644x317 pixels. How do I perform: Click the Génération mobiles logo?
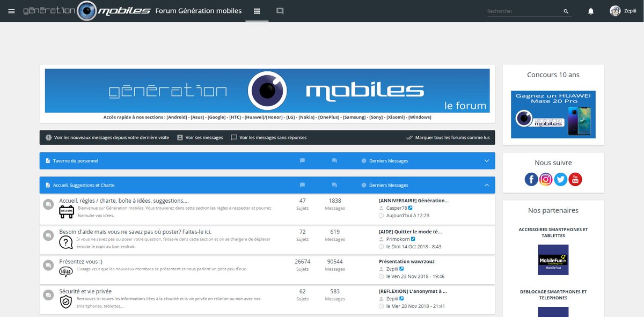(87, 11)
